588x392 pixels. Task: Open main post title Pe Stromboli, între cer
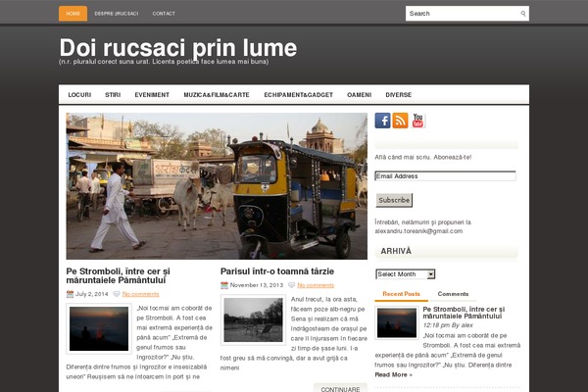click(x=119, y=275)
